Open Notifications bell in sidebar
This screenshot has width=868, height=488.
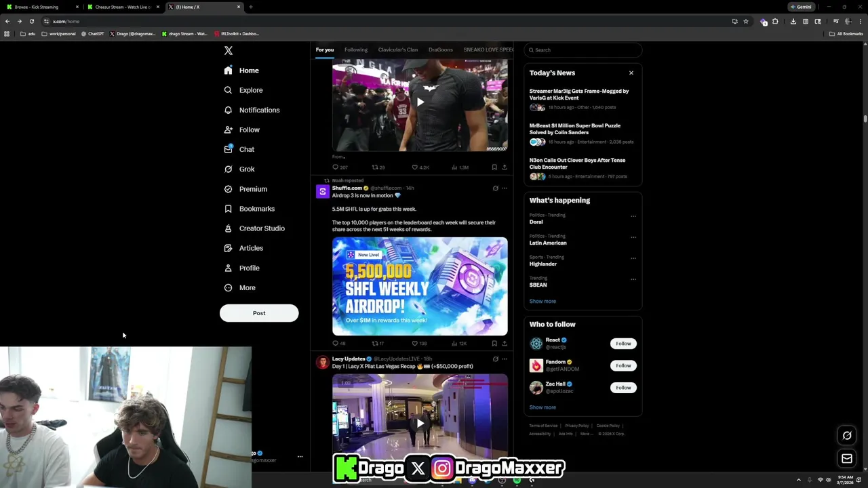tap(228, 110)
